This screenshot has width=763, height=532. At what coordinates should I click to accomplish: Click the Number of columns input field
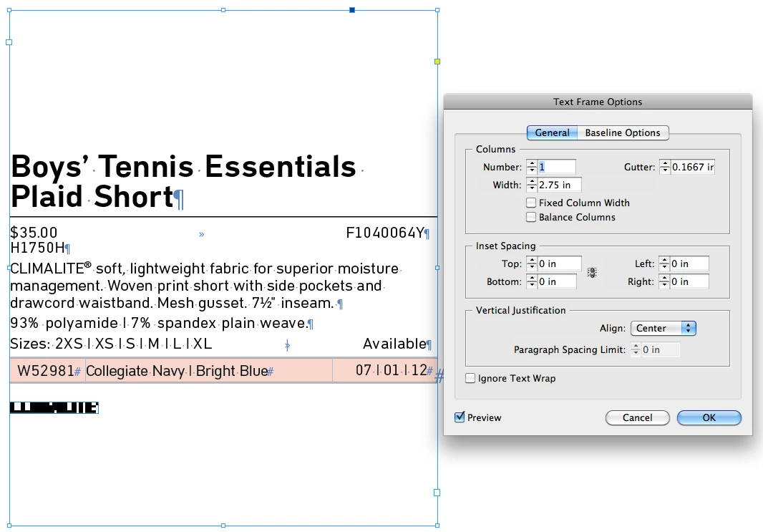(556, 167)
